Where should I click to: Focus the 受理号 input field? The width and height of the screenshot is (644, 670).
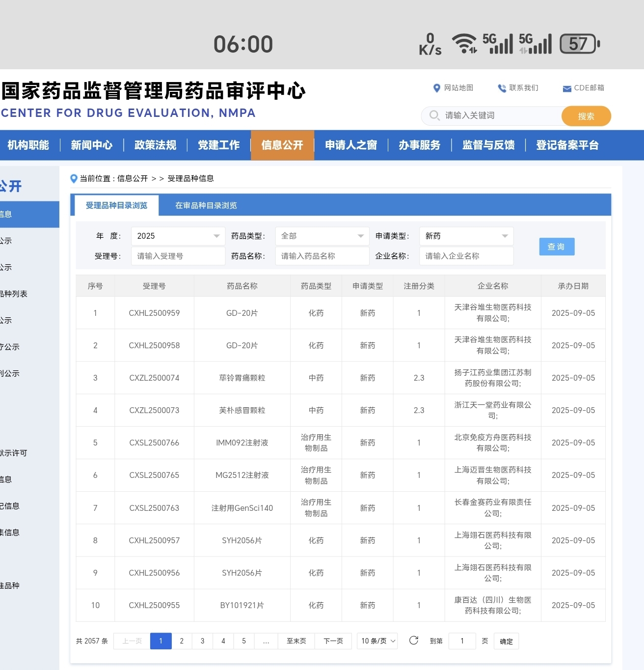178,256
